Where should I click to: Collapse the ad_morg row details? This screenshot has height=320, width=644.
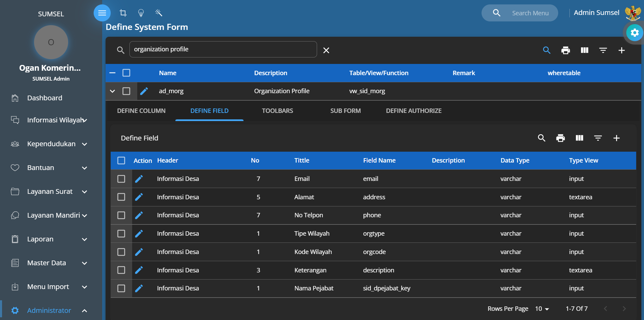(112, 91)
